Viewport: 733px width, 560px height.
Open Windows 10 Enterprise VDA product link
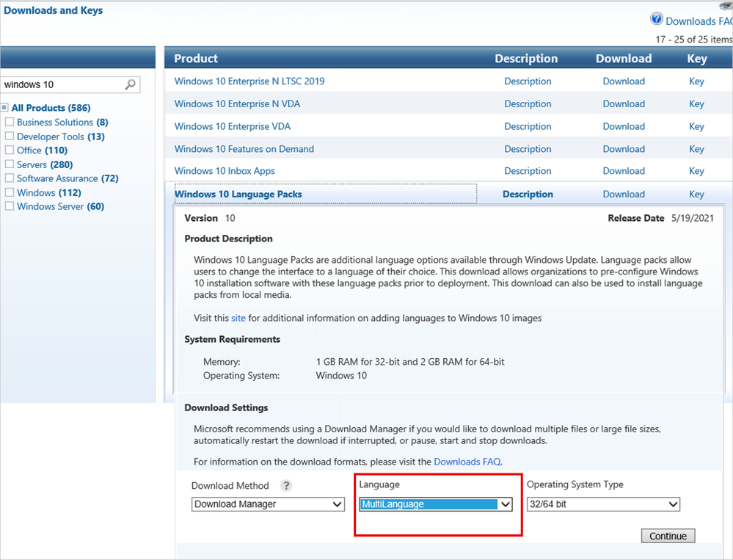tap(233, 126)
